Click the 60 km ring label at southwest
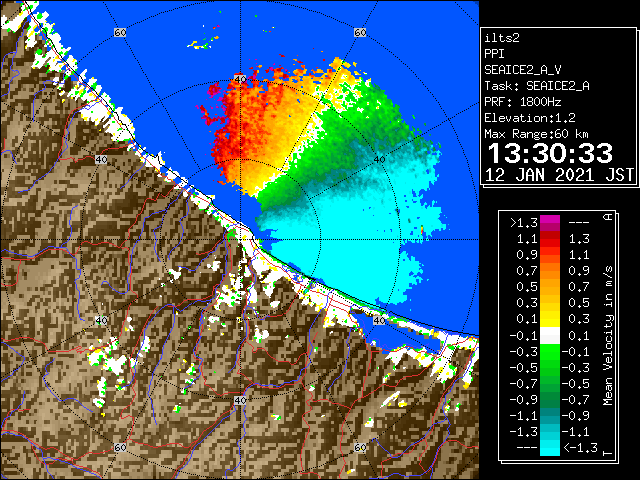Viewport: 640px width, 480px height. coord(120,447)
